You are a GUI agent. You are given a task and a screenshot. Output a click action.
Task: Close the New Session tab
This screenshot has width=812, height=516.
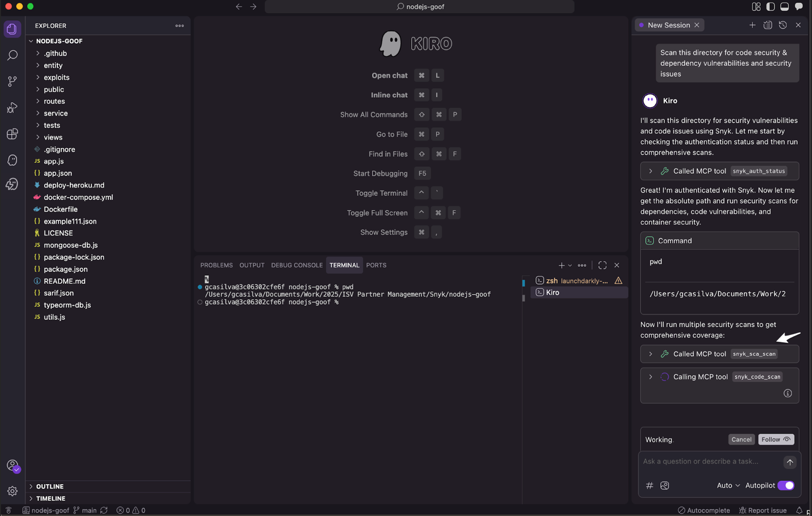click(x=697, y=25)
